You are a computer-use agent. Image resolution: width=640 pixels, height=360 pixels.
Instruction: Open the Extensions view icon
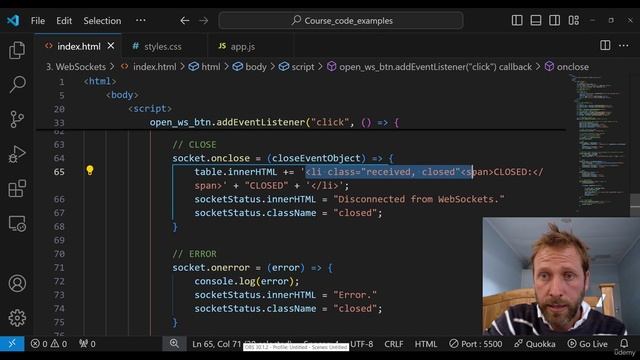click(17, 189)
